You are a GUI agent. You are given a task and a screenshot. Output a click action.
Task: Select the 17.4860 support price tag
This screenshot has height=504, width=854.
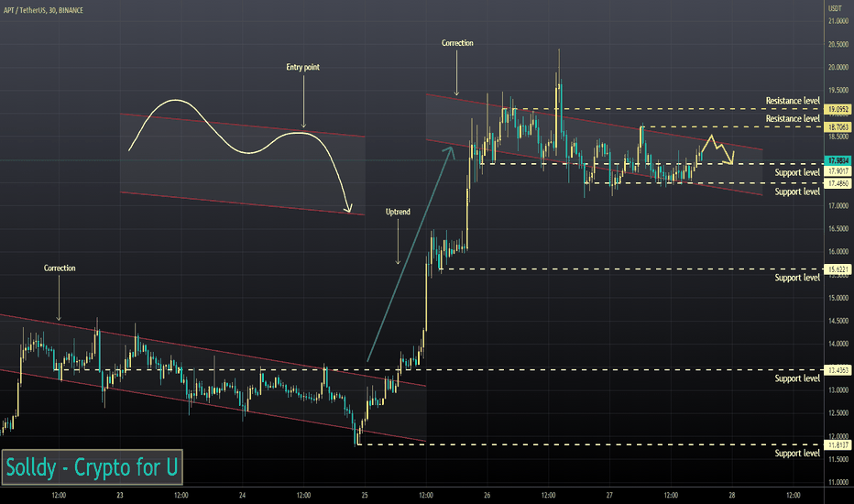coord(838,183)
